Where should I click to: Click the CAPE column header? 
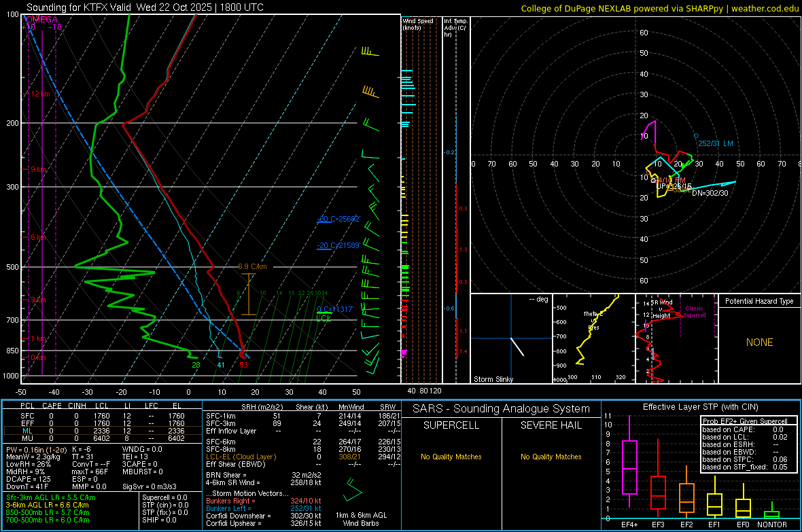point(52,406)
